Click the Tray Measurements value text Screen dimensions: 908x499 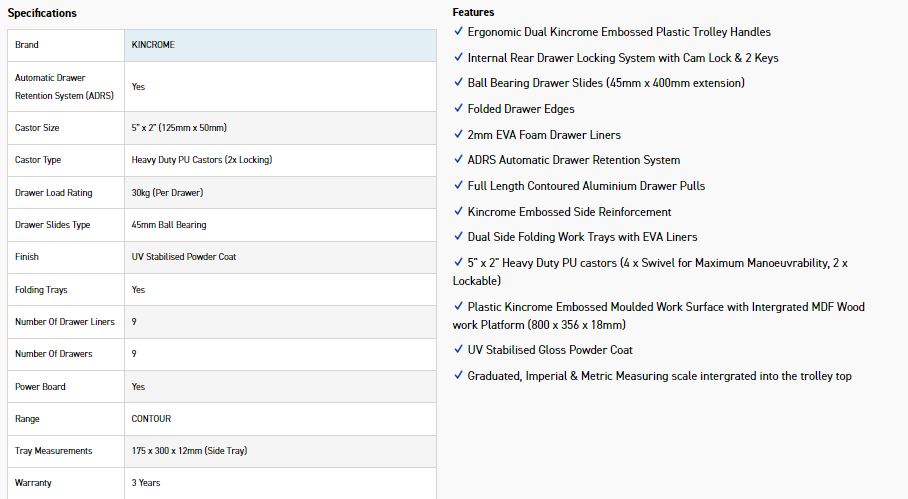point(189,451)
